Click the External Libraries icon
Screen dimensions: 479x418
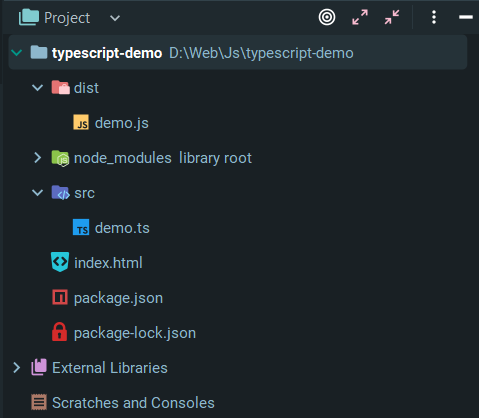[x=39, y=367]
